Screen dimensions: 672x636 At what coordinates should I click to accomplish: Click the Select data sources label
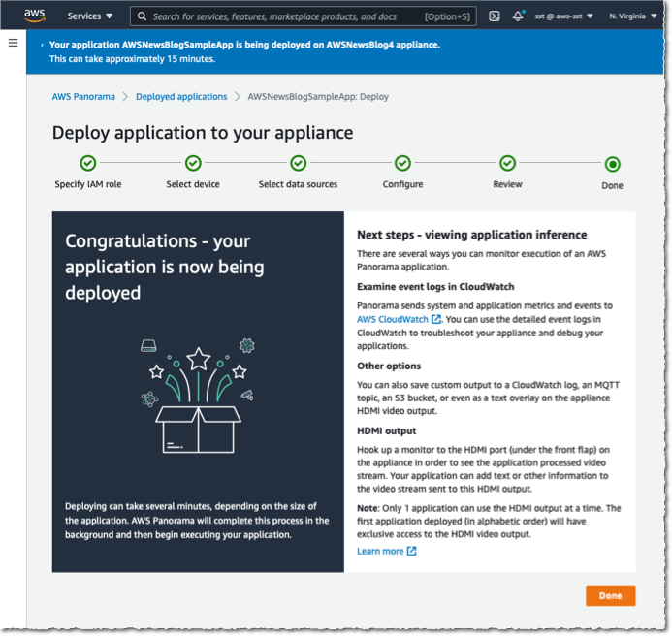click(298, 184)
